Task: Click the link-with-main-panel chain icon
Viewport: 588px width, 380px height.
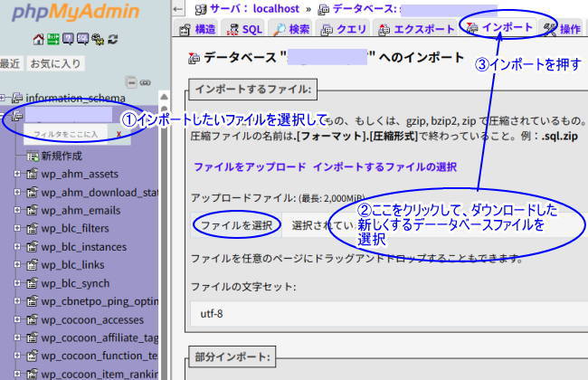Action: click(x=145, y=82)
